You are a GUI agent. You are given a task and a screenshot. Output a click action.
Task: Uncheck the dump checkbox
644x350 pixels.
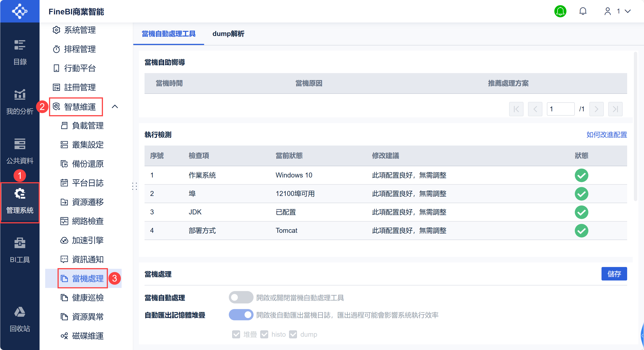tap(293, 334)
